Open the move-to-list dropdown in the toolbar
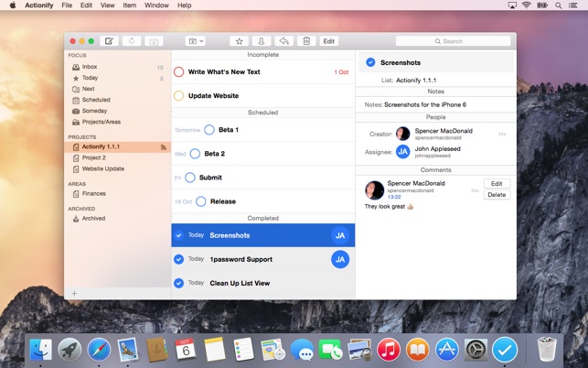This screenshot has width=588, height=368. click(196, 41)
